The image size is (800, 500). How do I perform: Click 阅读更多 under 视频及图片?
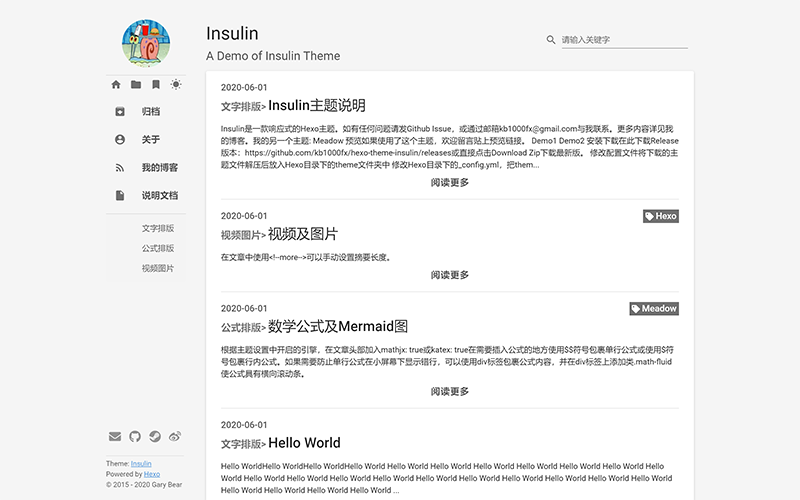pyautogui.click(x=449, y=275)
